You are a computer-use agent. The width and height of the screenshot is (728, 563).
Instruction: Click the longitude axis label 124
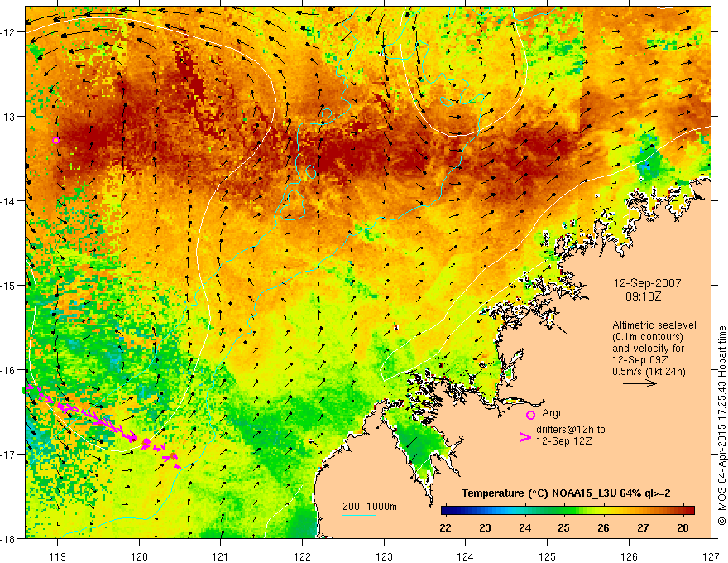pos(466,556)
